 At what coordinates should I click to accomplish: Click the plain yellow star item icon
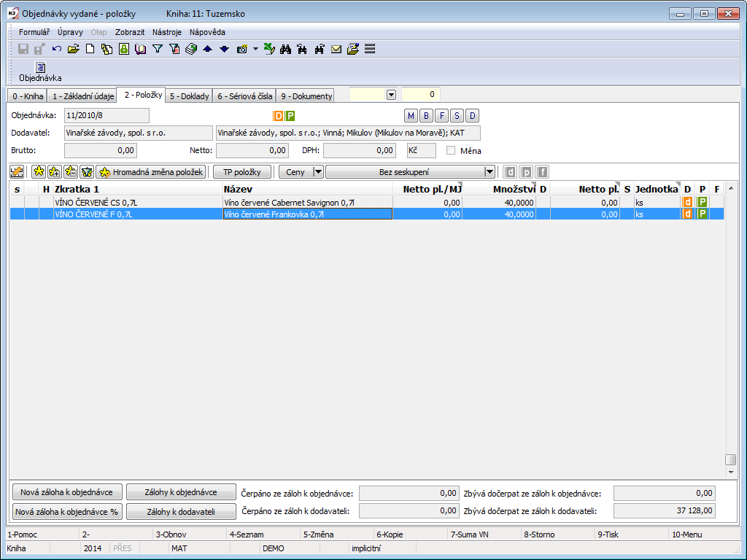39,172
